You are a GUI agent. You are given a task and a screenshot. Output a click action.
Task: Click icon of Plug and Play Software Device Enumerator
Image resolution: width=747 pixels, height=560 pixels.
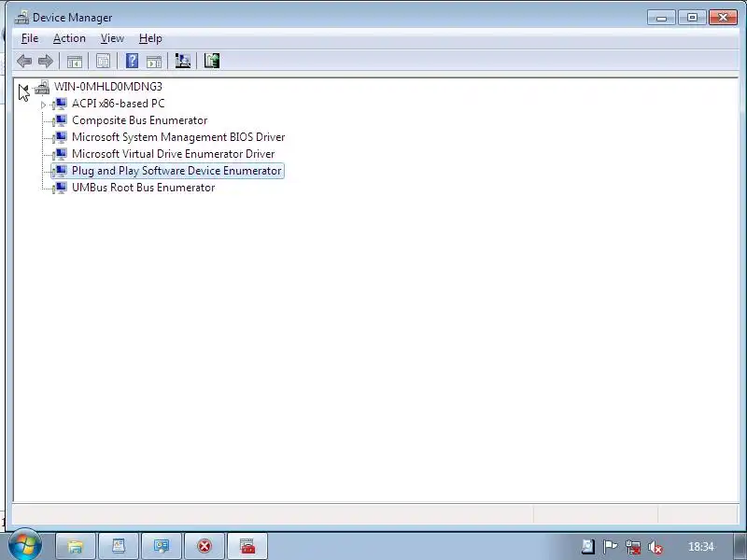click(60, 171)
